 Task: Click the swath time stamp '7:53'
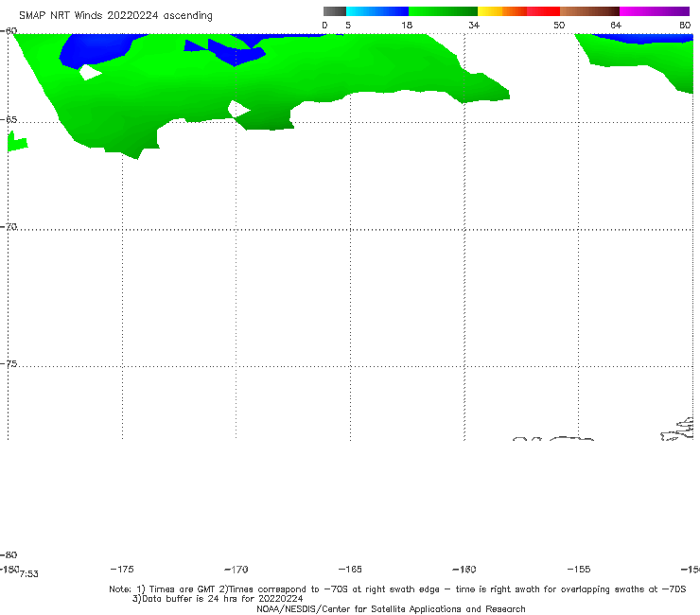[29, 574]
